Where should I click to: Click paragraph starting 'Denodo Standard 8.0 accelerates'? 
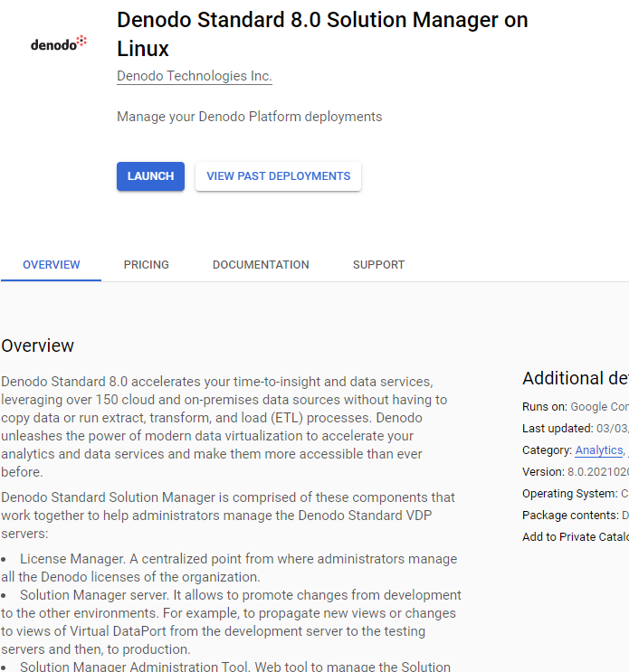click(x=224, y=427)
